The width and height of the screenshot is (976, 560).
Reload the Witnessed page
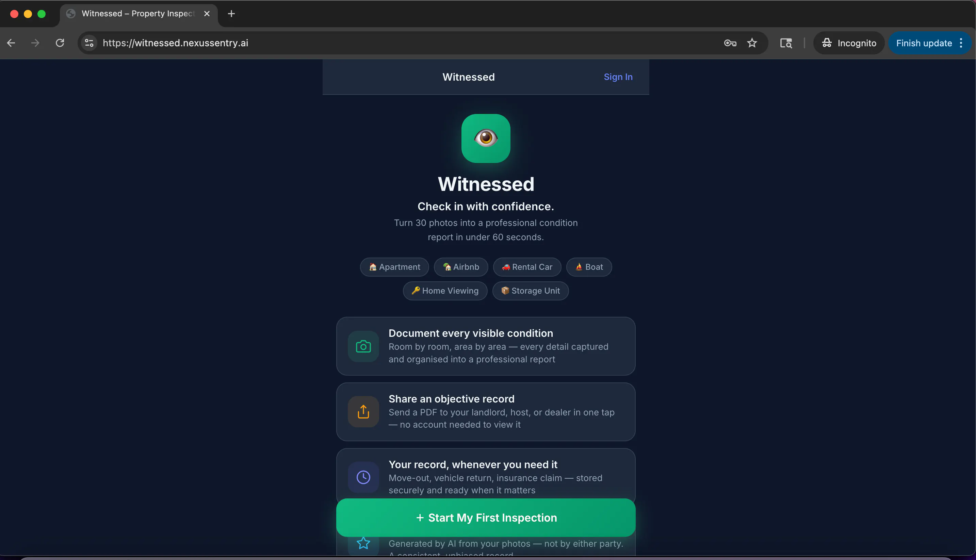(60, 43)
